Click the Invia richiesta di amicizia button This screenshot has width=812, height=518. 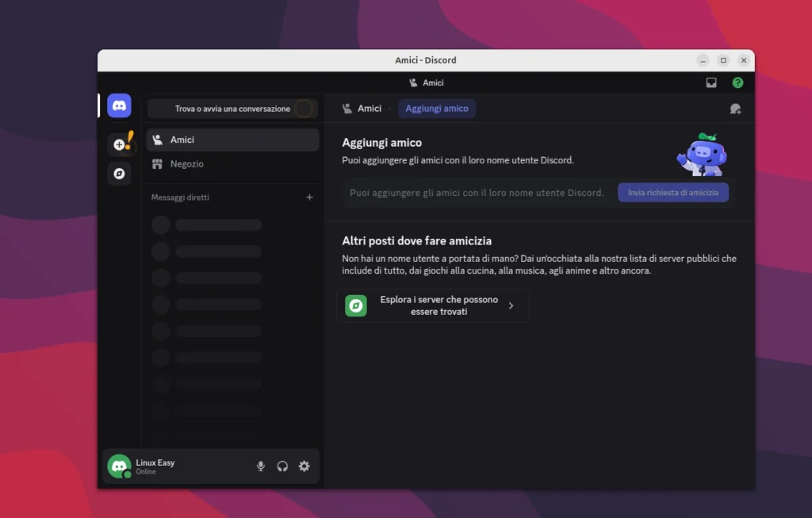tap(672, 192)
